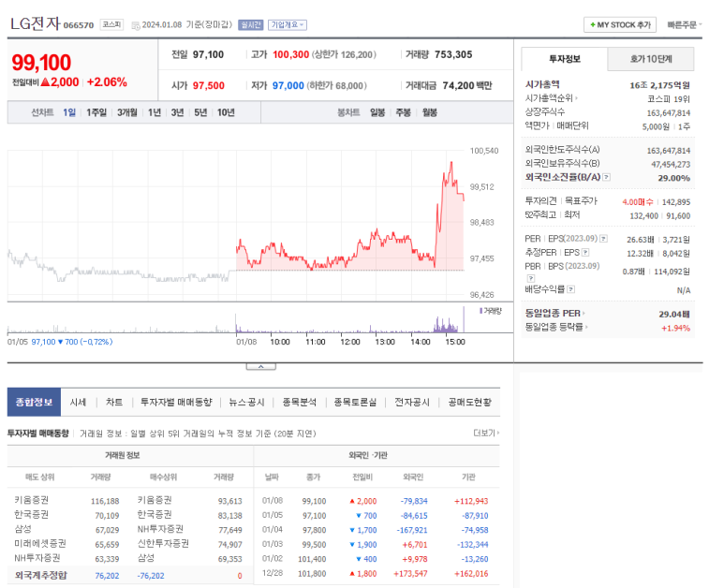Open the 종목토론실 tab
The height and width of the screenshot is (588, 724).
[x=355, y=402]
